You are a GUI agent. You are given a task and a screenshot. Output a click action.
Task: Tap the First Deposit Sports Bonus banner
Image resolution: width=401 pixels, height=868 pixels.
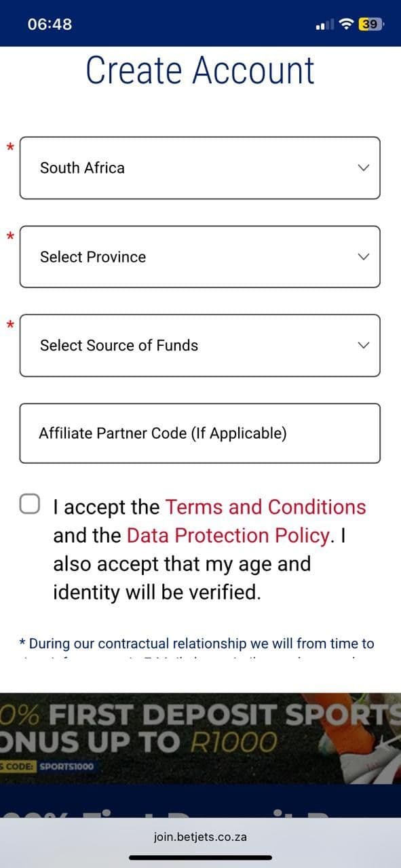point(200,736)
